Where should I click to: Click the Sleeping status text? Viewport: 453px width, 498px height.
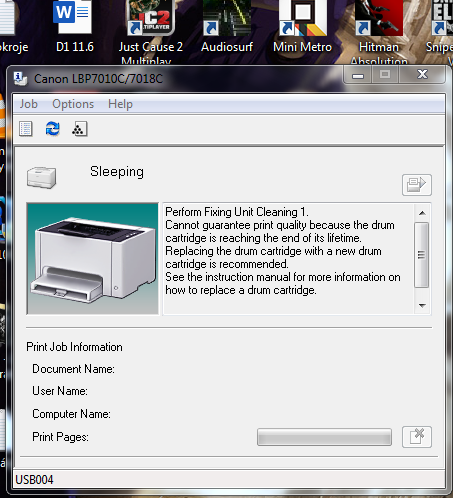pos(117,172)
